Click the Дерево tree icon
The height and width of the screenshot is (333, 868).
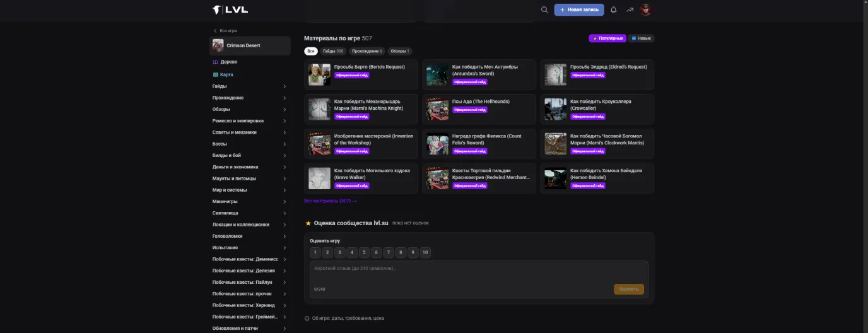coord(216,62)
